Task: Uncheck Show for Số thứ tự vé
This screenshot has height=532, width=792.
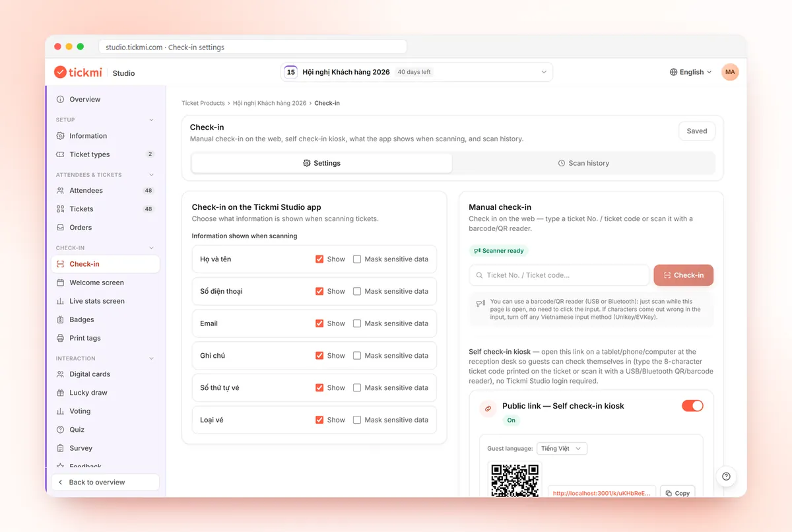Action: 319,388
